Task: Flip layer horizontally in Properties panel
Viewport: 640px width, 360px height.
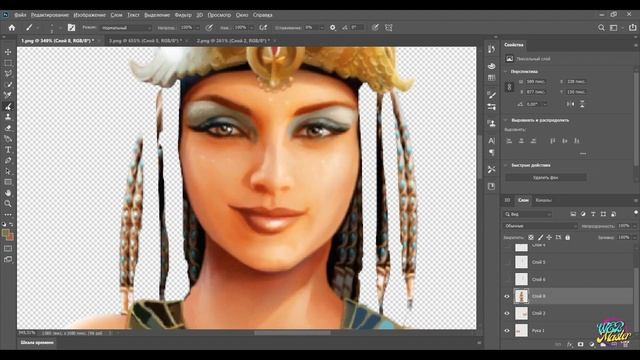Action: pos(571,104)
